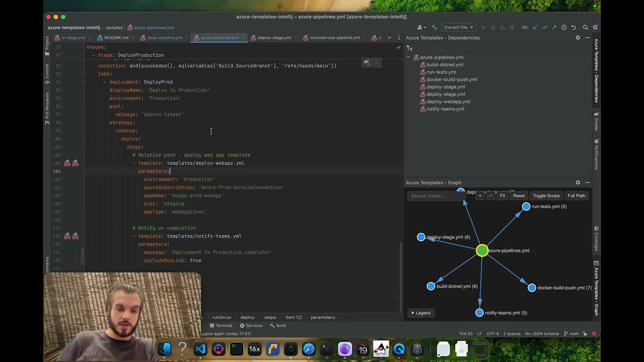Minimize the Dependencies panel

587,38
